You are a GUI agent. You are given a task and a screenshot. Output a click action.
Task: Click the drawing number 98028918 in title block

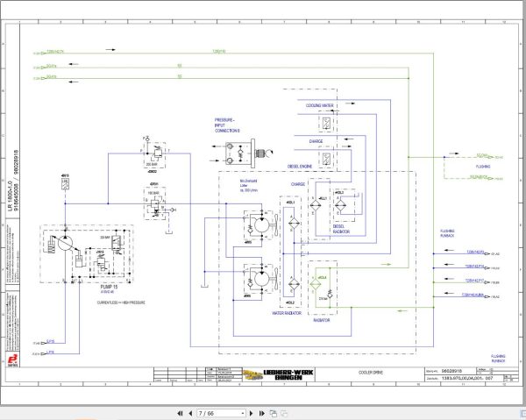pos(451,371)
